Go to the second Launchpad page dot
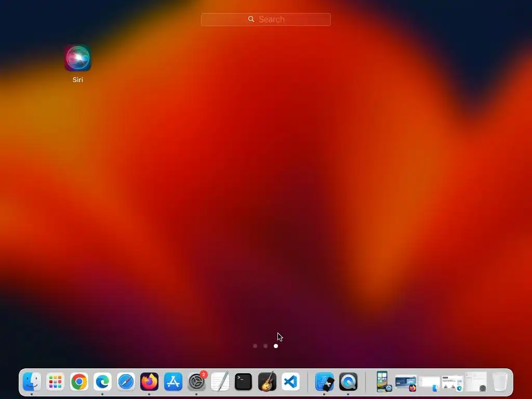This screenshot has height=399, width=532. (265, 346)
